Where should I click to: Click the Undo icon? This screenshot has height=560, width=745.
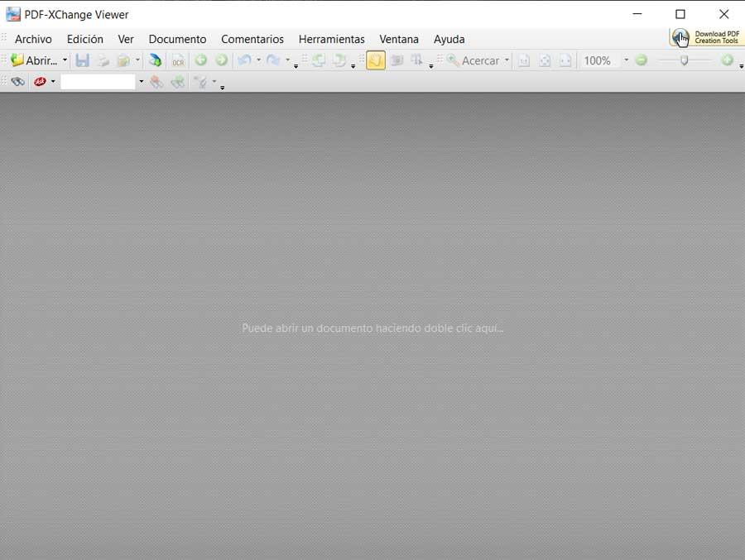click(245, 60)
